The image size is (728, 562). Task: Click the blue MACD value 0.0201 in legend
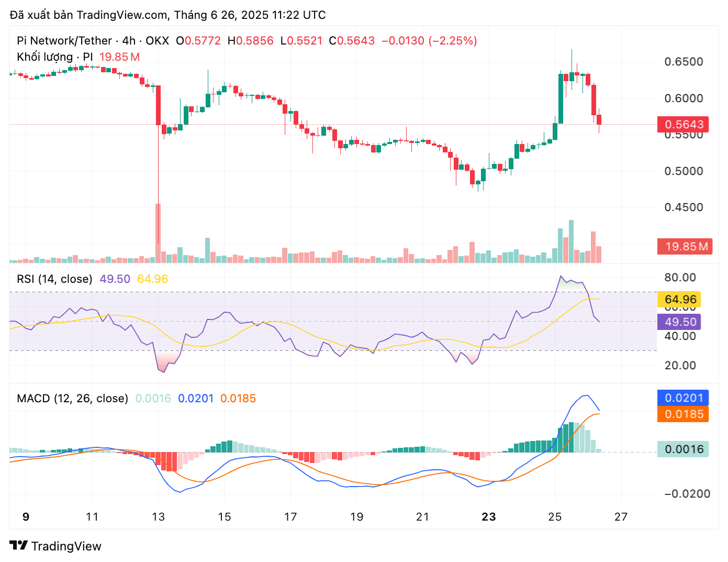tap(196, 399)
